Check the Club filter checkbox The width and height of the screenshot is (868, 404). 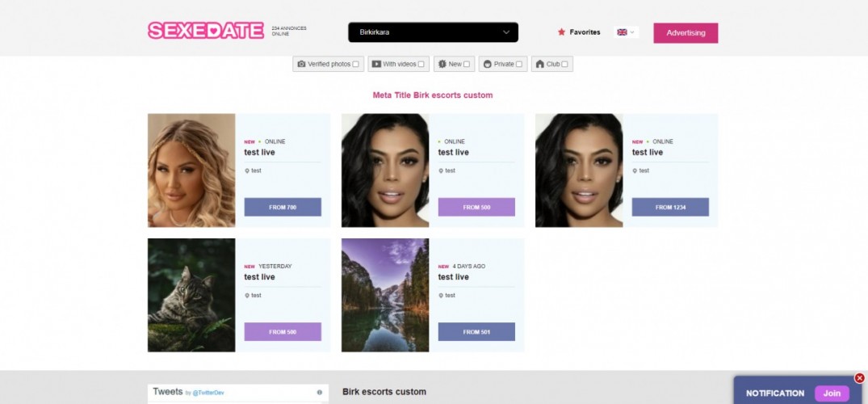564,65
